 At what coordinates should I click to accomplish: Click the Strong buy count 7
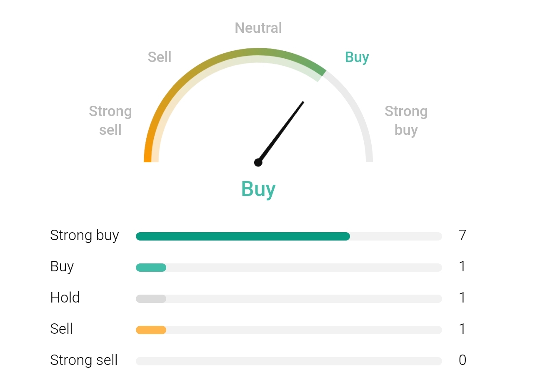[x=462, y=236]
